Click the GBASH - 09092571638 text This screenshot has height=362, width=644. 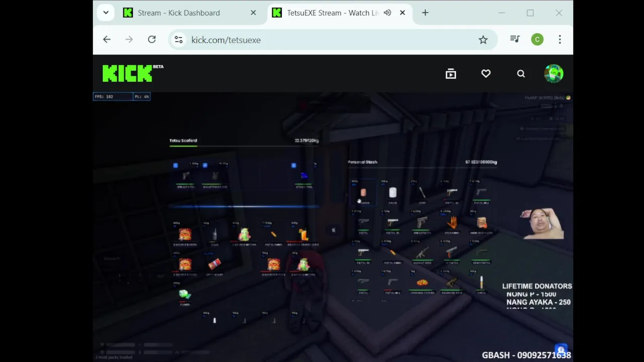pos(526,355)
